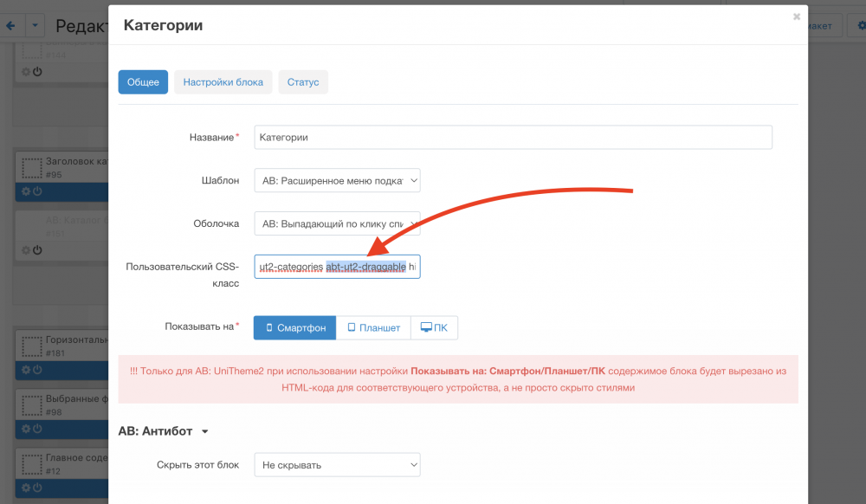This screenshot has width=866, height=504.
Task: Click gear icon of block #98
Action: [26, 430]
